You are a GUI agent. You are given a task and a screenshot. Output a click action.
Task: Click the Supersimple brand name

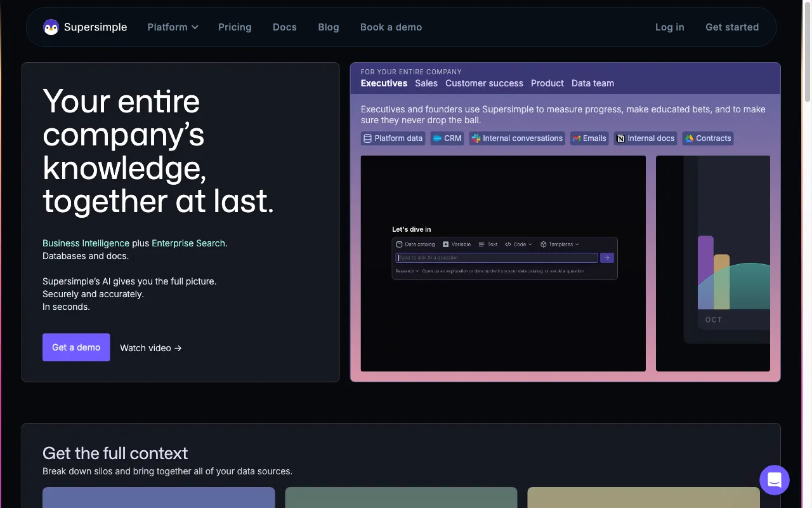96,27
